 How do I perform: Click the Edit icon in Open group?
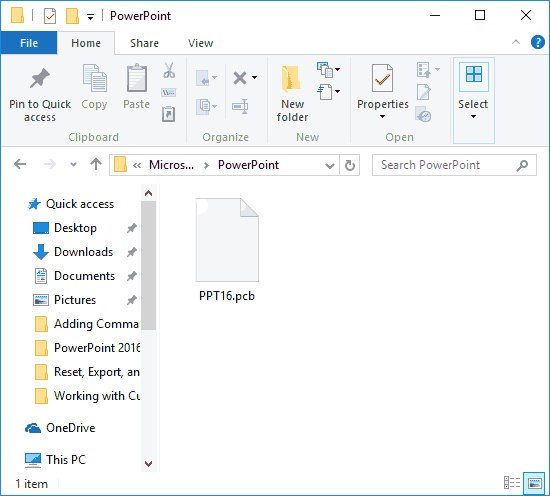point(424,92)
